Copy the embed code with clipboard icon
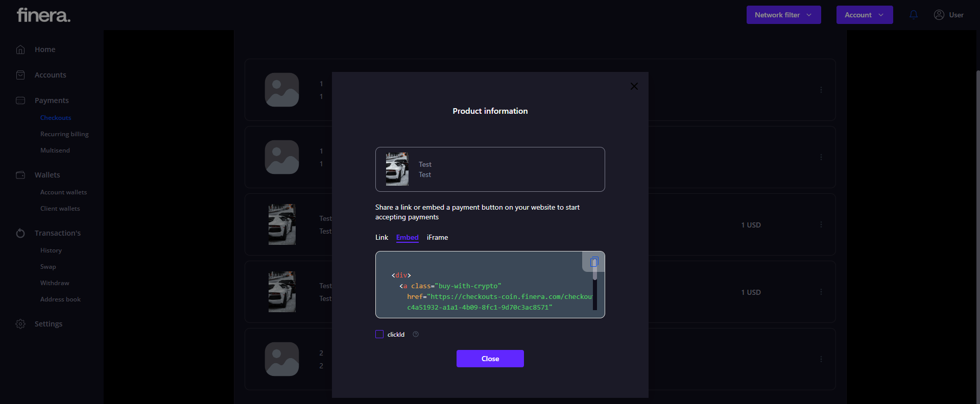980x404 pixels. [593, 262]
